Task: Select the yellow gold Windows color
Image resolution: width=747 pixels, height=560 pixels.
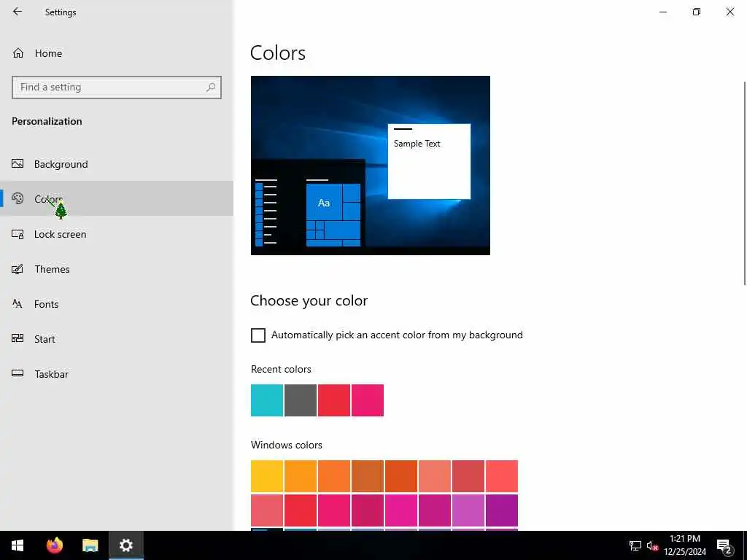Action: 267,476
